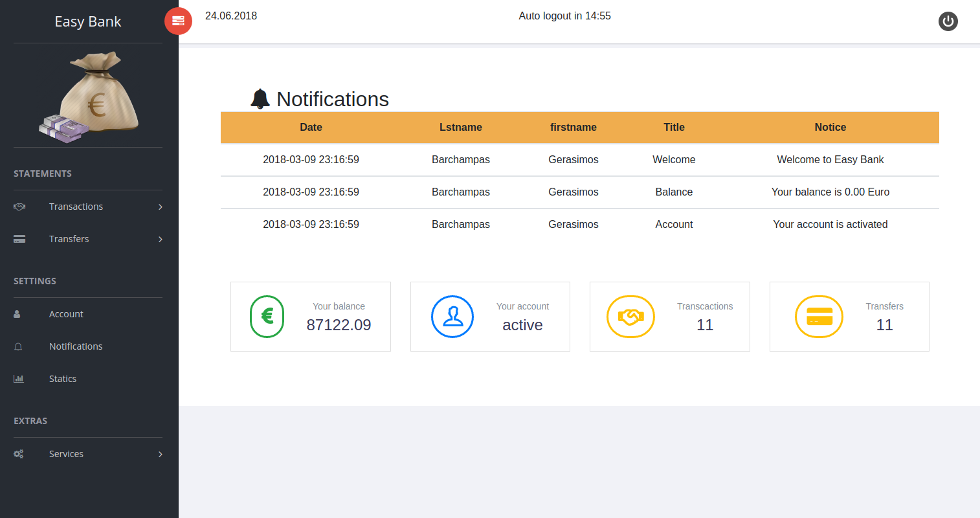
Task: Click the Welcome title cell
Action: pos(674,160)
